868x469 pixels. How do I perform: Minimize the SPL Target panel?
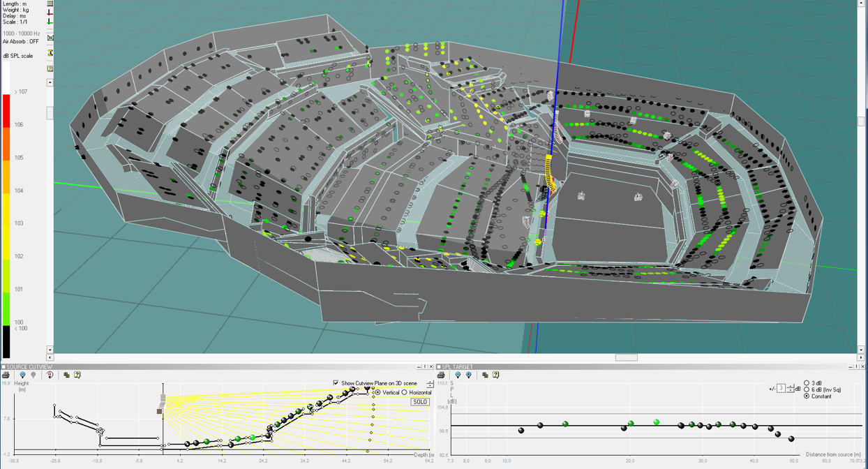click(x=851, y=366)
